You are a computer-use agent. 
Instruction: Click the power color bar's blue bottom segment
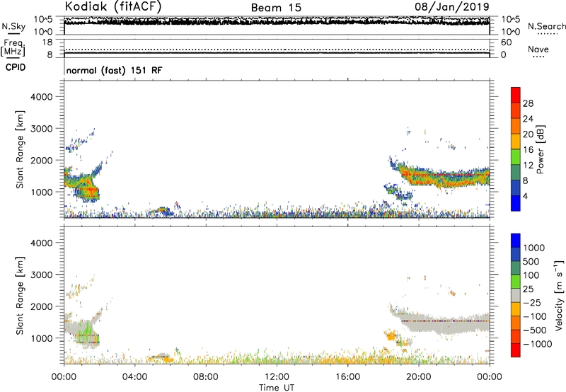(516, 203)
